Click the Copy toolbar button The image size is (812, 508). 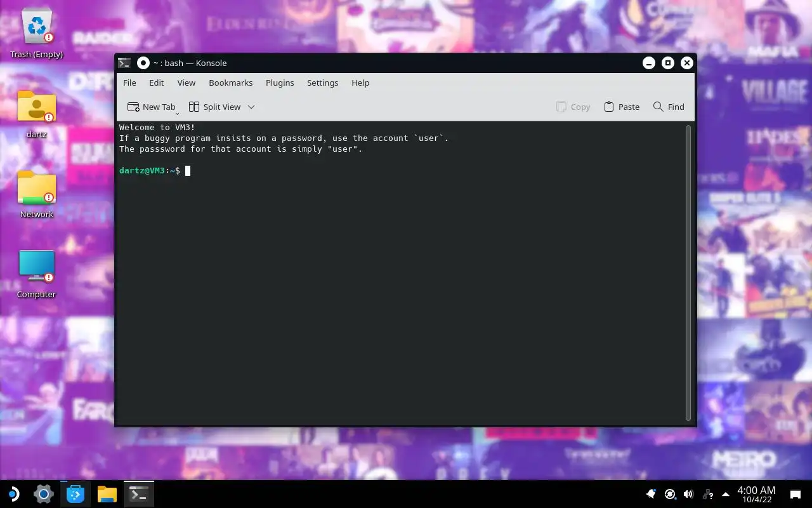573,107
